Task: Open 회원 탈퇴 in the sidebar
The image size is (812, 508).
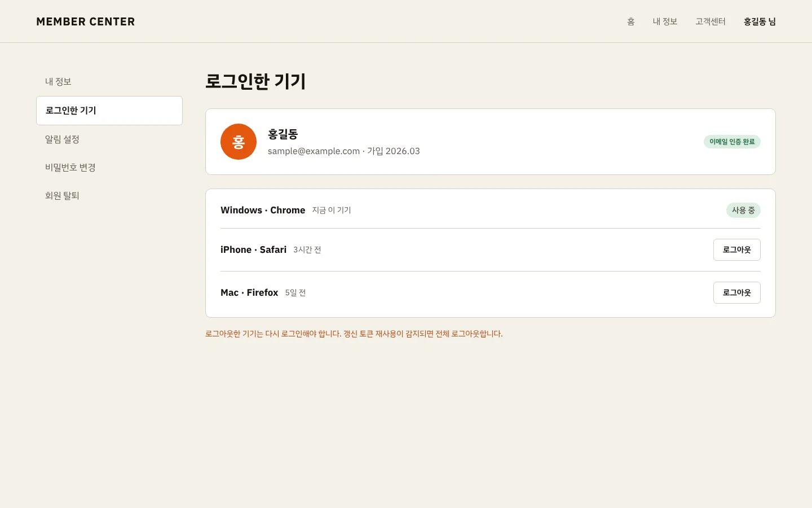Action: click(109, 196)
